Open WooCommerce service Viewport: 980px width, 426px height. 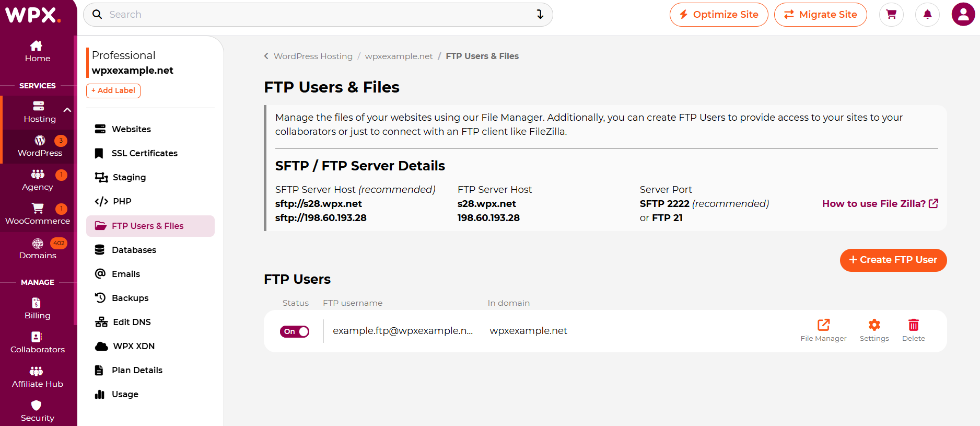[x=38, y=214]
